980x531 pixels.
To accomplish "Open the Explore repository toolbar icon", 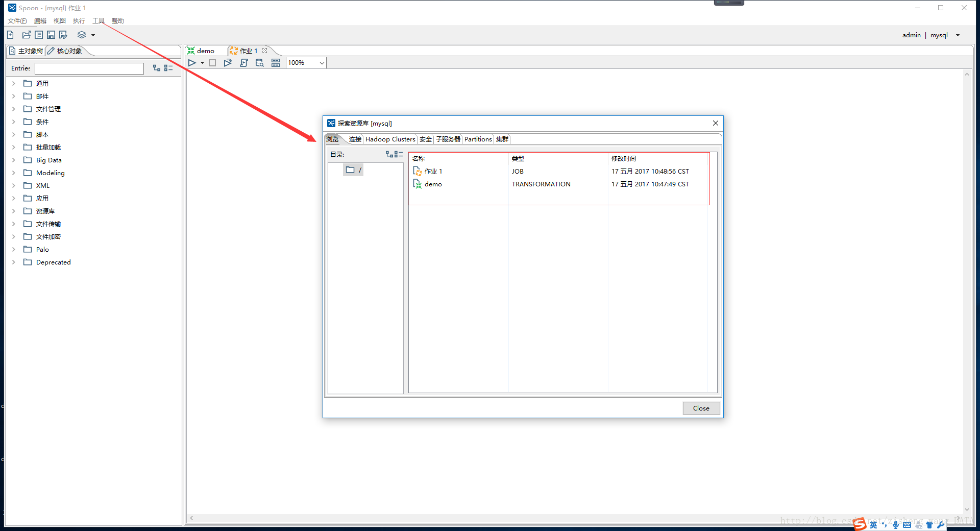I will [x=39, y=35].
